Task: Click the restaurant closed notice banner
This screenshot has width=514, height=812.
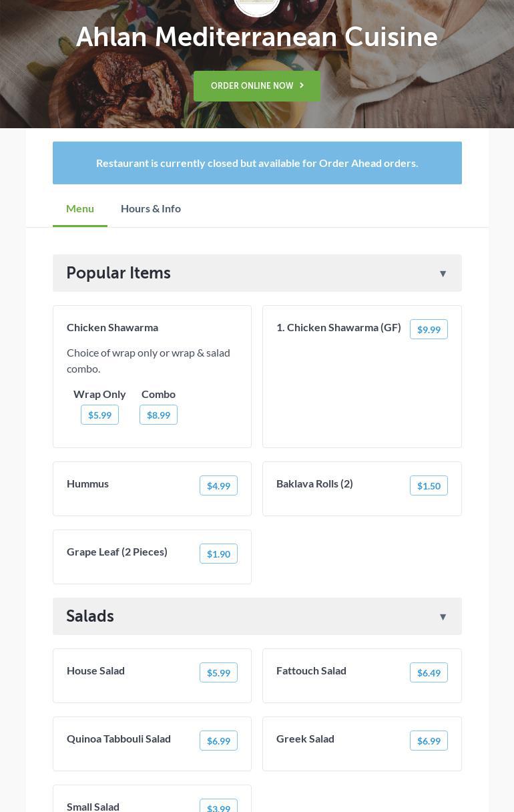Action: [257, 163]
